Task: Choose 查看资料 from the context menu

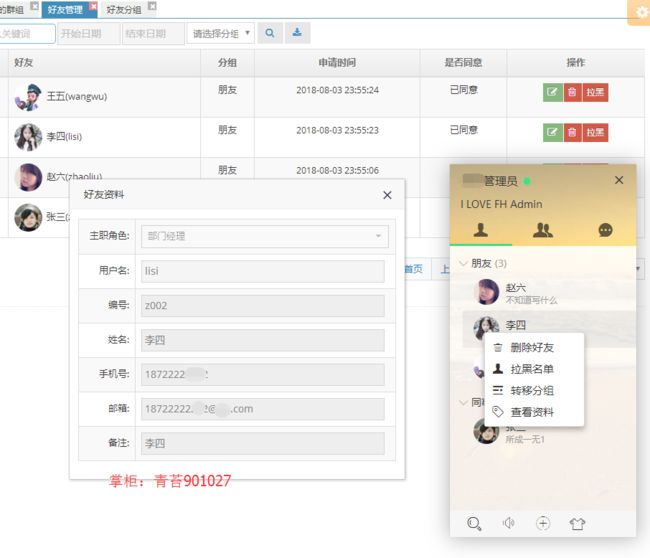Action: tap(534, 412)
